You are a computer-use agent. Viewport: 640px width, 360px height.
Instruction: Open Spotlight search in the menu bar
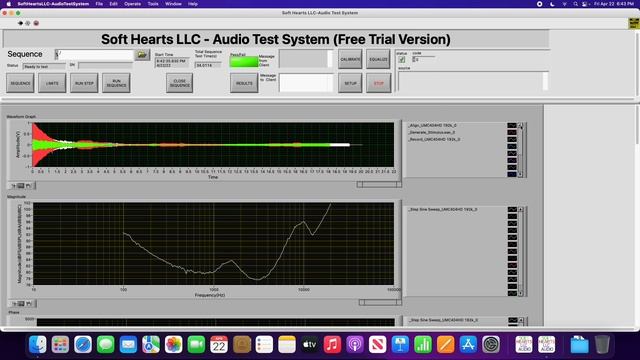(575, 4)
